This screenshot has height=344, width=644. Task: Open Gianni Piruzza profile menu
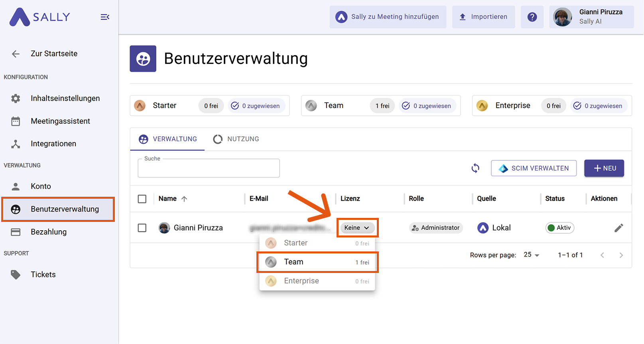pos(591,17)
